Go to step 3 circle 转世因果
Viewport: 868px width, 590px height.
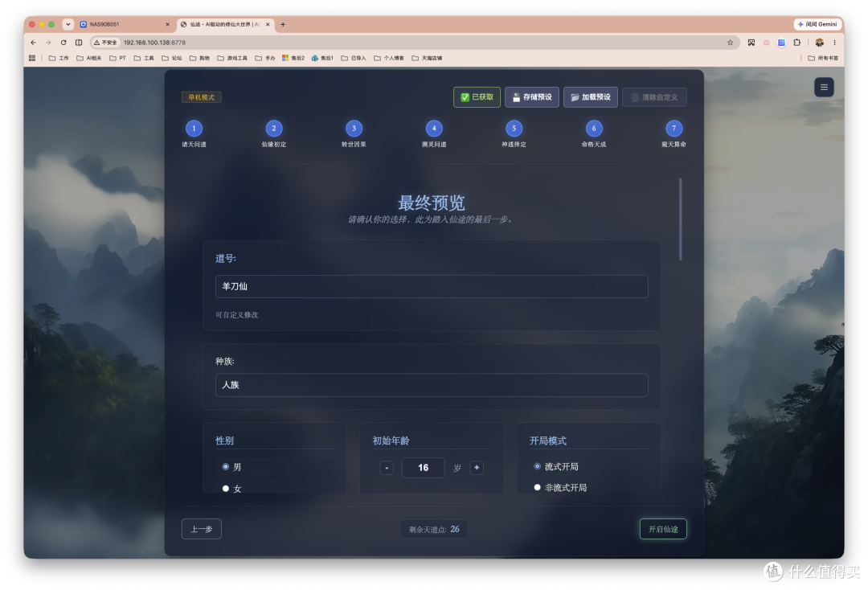pos(354,129)
